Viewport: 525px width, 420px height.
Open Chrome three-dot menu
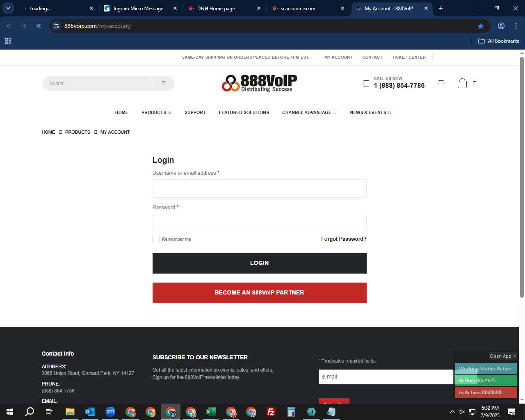[x=516, y=26]
